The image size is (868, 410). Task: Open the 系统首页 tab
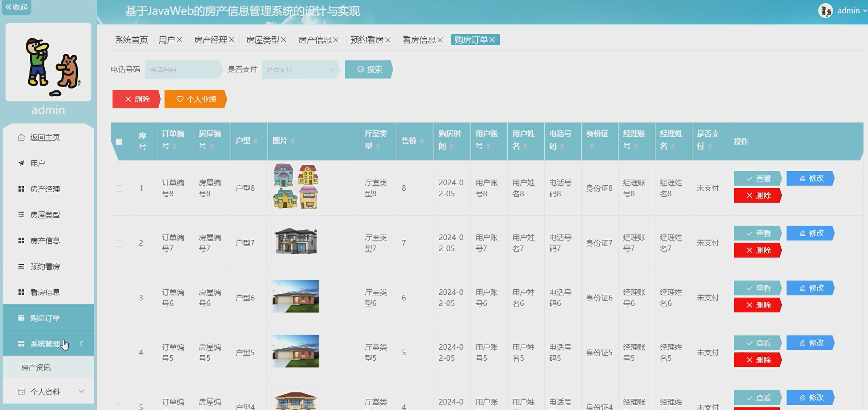pos(132,40)
